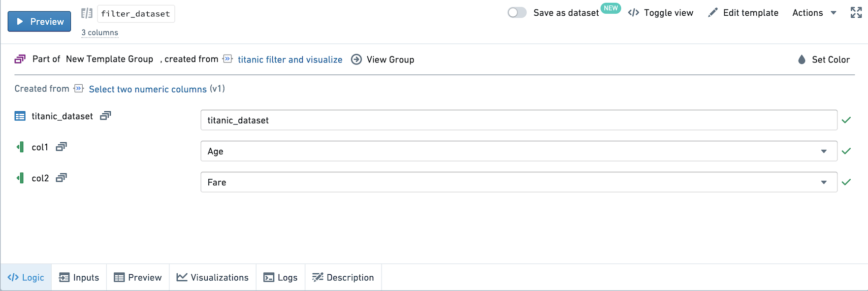Click the NEW badge beside Save as dataset
This screenshot has height=291, width=868.
tap(611, 8)
